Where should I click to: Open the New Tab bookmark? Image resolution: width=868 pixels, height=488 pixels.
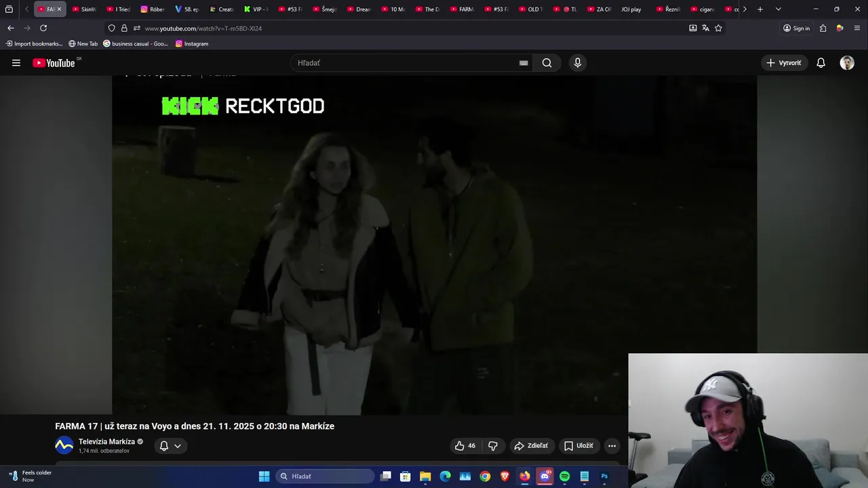83,43
